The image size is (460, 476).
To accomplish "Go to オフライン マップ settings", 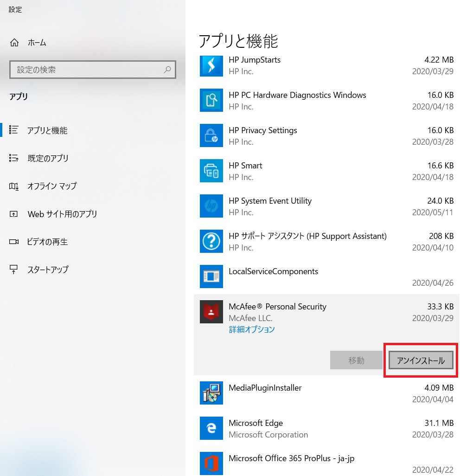I will (52, 186).
